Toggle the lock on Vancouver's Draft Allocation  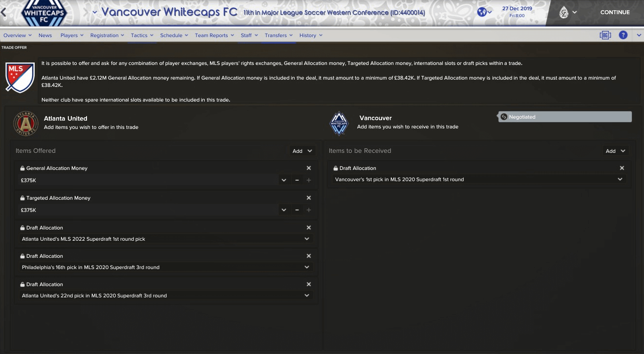coord(336,168)
